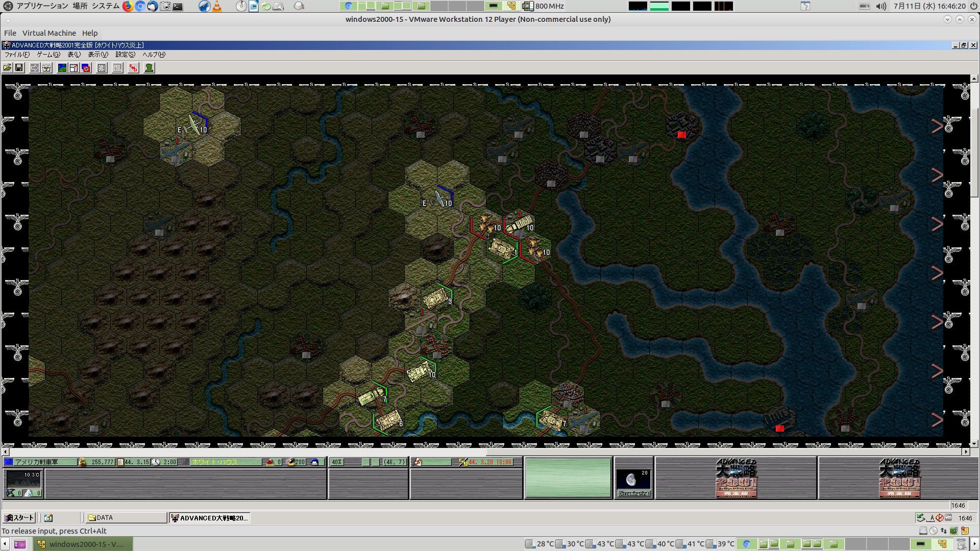Click the grid table toolbar icon
The image size is (980, 551).
(x=102, y=68)
